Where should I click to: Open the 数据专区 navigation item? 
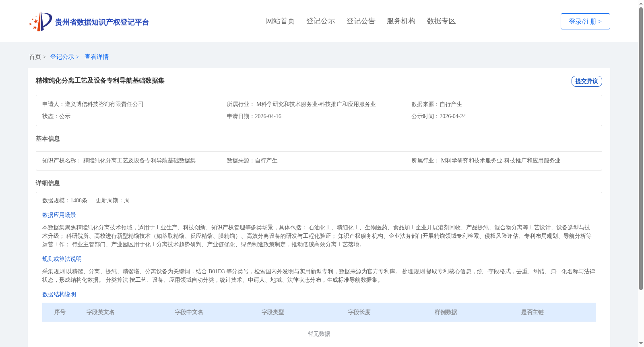point(441,21)
